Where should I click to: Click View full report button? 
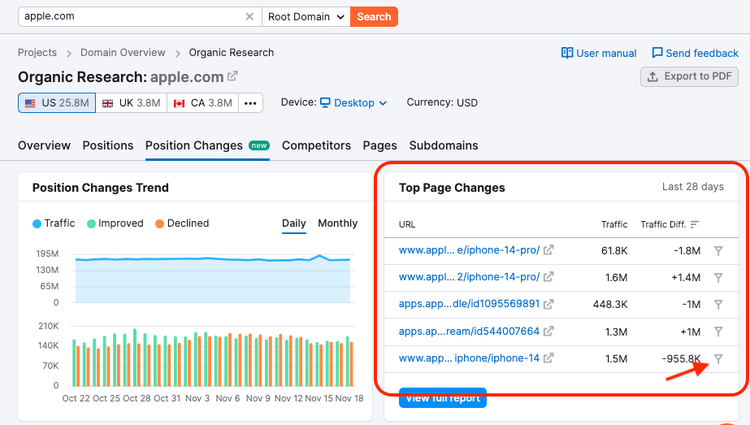coord(442,398)
